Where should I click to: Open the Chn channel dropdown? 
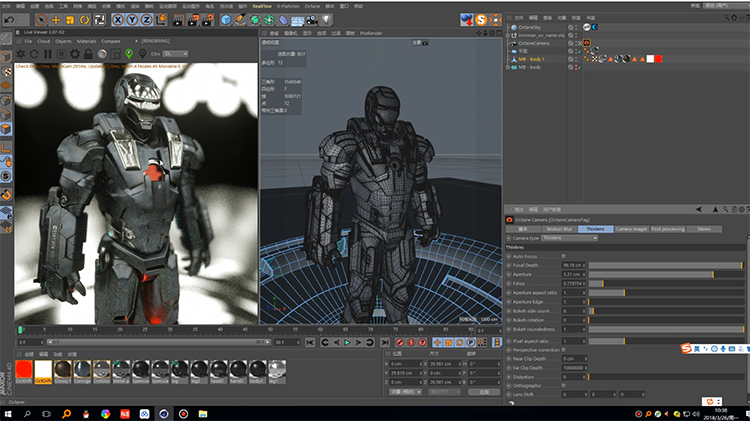click(176, 54)
